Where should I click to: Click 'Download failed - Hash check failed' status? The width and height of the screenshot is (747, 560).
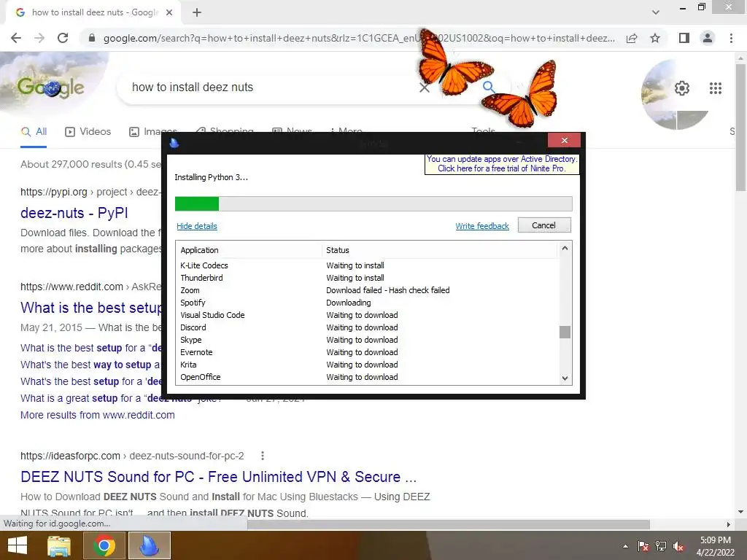(388, 290)
